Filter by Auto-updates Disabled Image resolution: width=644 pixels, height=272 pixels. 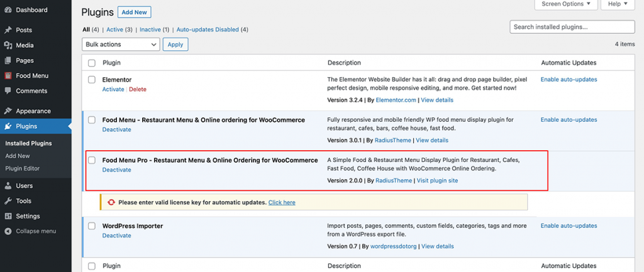208,30
